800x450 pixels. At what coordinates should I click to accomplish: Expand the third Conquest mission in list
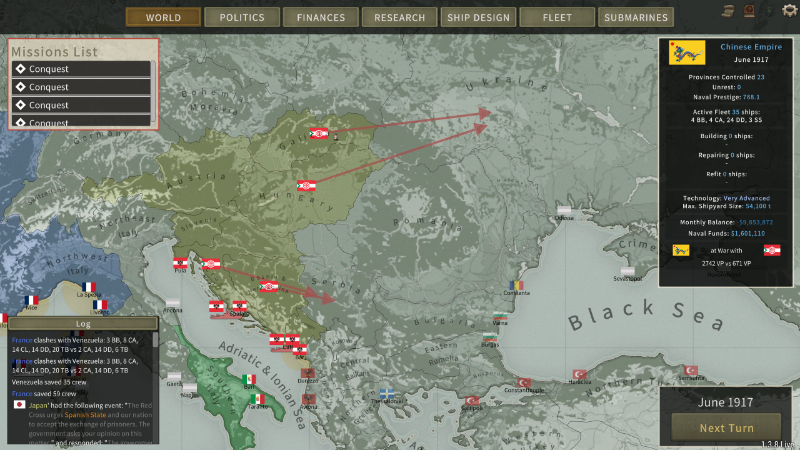click(82, 105)
